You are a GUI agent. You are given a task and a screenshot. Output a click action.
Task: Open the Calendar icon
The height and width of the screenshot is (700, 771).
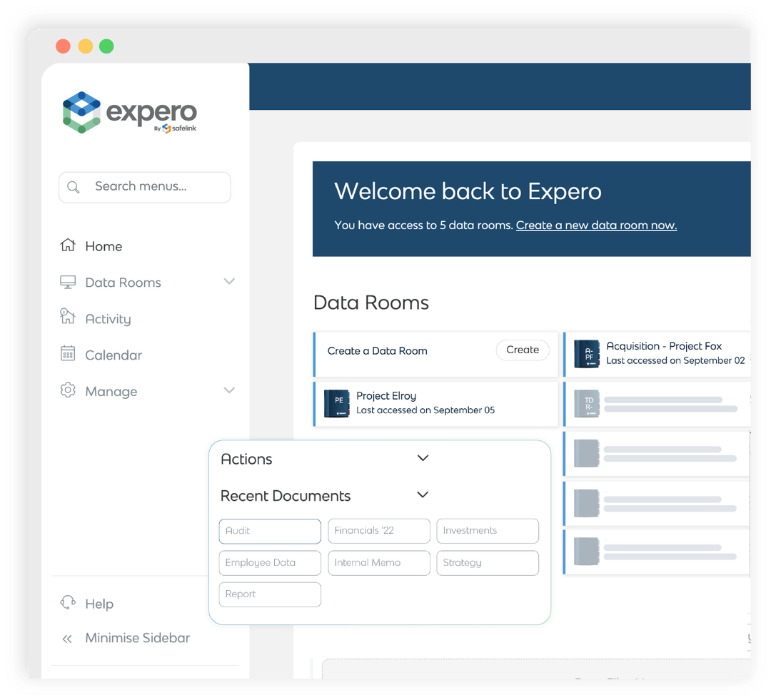(x=68, y=355)
